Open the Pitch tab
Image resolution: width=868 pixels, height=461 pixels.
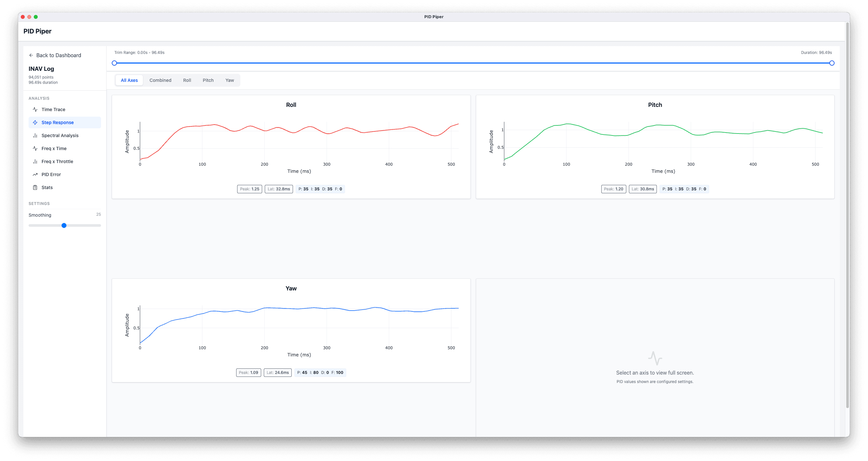pos(208,80)
